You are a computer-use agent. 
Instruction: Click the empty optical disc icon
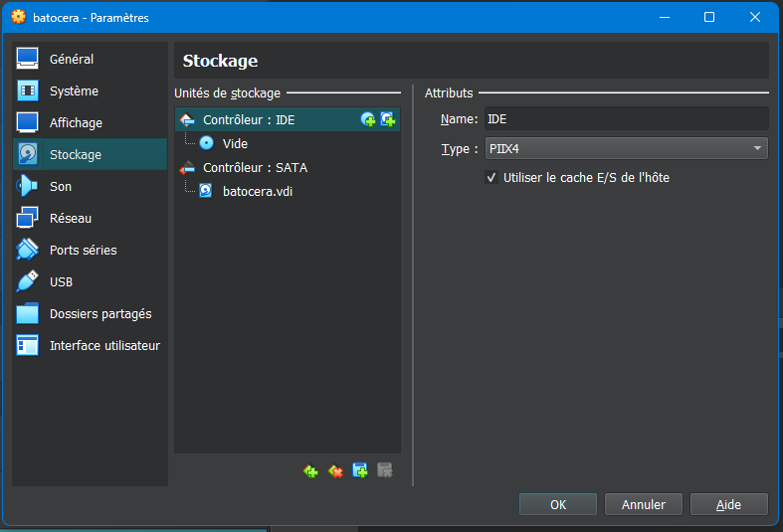(206, 143)
